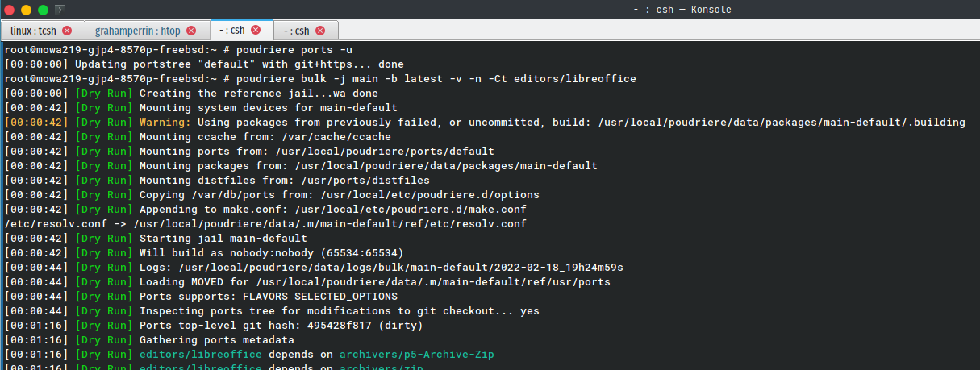Click the red window close button
Viewport: 980px width, 370px height.
pyautogui.click(x=10, y=10)
